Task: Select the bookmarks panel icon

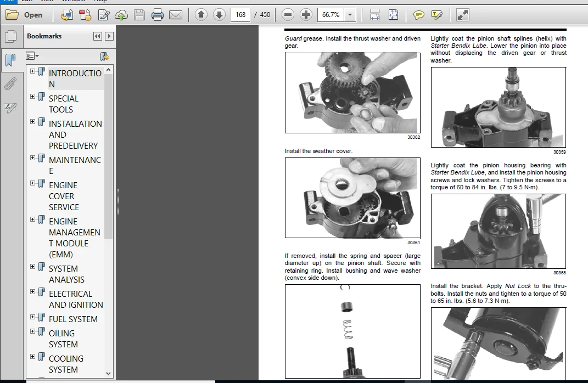Action: pos(11,60)
